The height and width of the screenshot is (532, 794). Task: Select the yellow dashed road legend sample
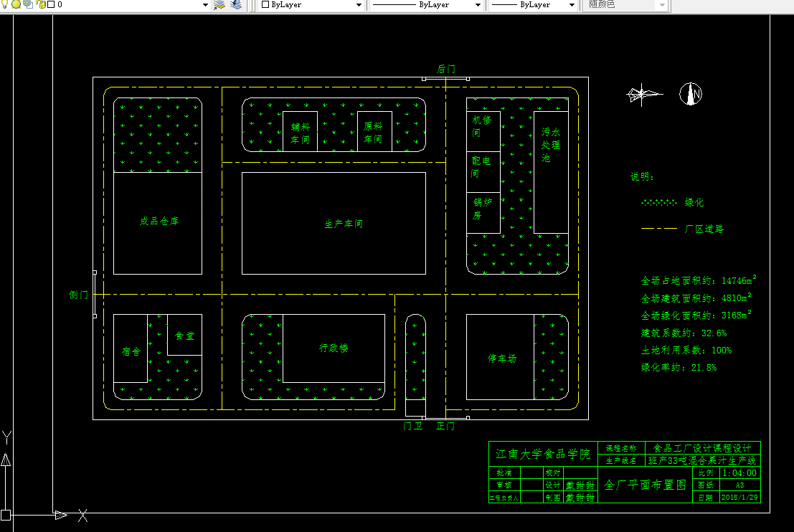[x=658, y=228]
